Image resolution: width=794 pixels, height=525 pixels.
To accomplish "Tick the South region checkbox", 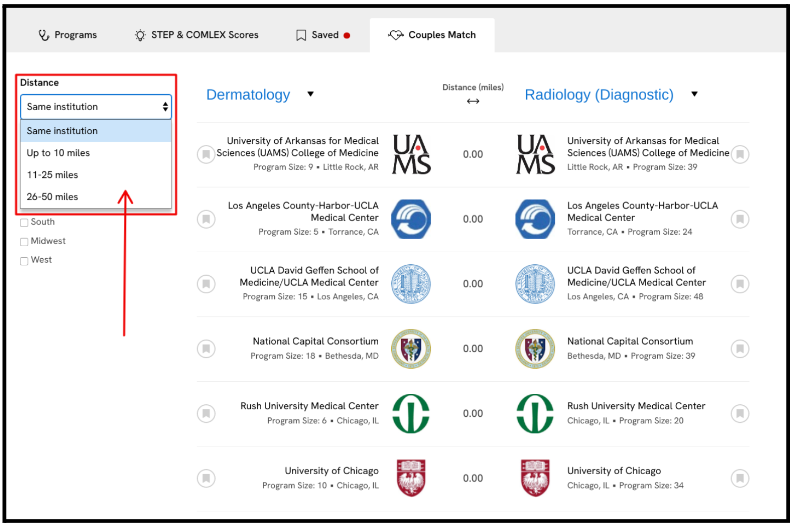I will [x=24, y=223].
